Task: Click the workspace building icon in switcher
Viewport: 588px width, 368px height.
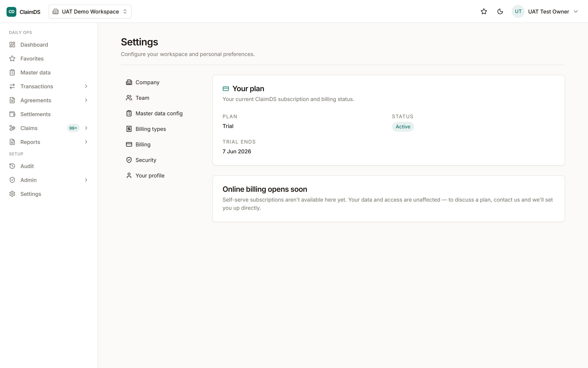Action: coord(55,11)
